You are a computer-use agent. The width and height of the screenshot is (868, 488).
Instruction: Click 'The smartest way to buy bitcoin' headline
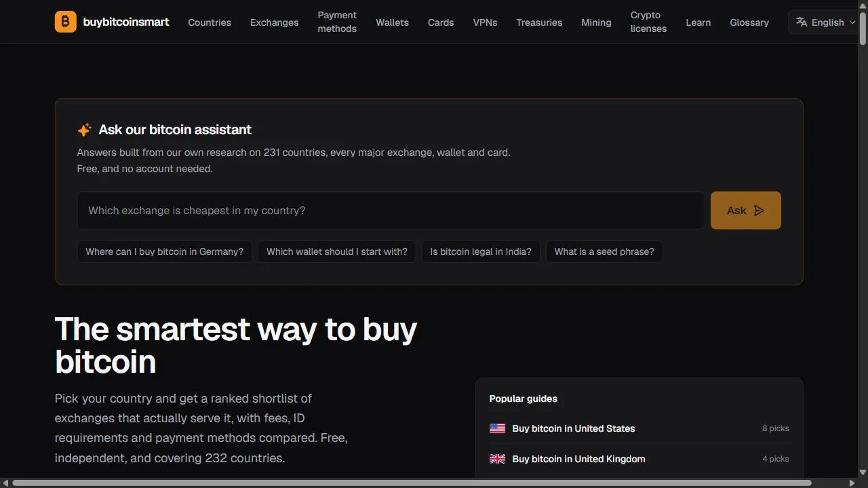(236, 345)
